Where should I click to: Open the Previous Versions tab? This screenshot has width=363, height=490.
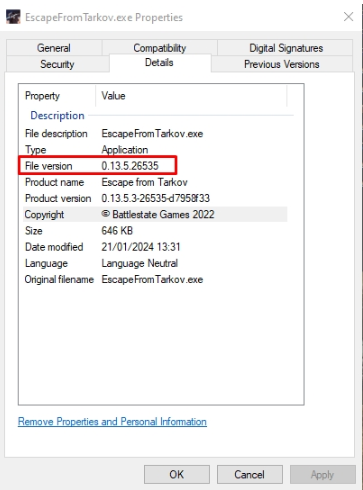(x=282, y=64)
